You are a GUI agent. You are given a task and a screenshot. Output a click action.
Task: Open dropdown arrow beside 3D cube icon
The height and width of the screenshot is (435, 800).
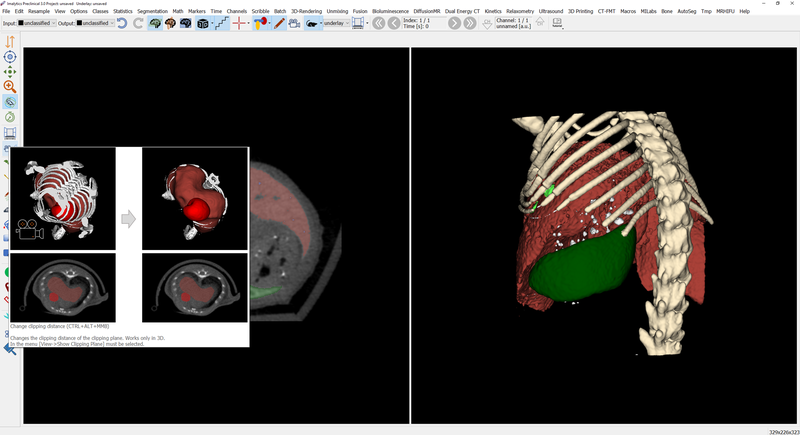(212, 23)
